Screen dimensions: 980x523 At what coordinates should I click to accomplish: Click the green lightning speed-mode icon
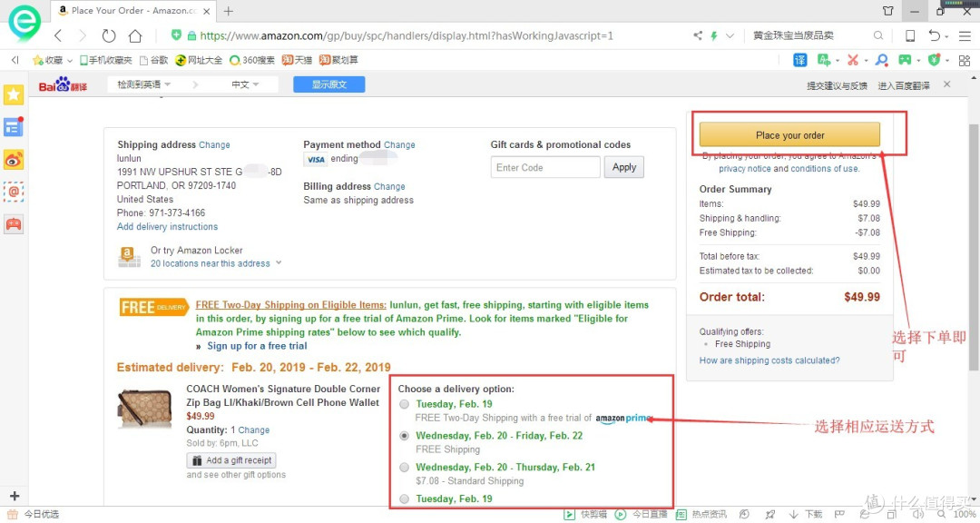tap(714, 35)
